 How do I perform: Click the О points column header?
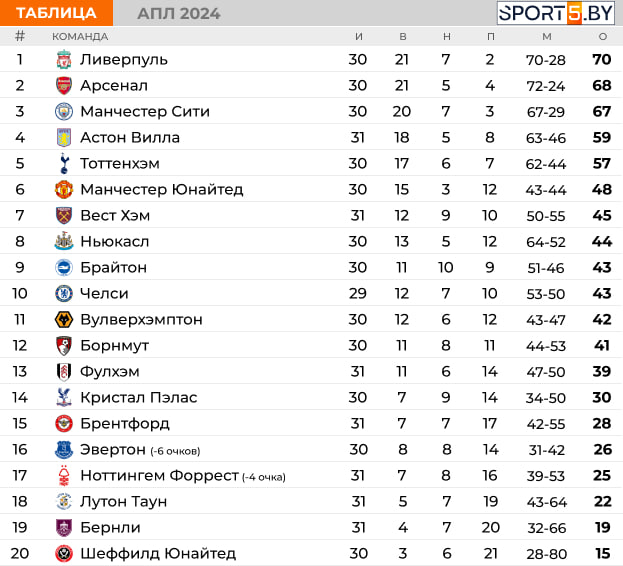point(603,37)
